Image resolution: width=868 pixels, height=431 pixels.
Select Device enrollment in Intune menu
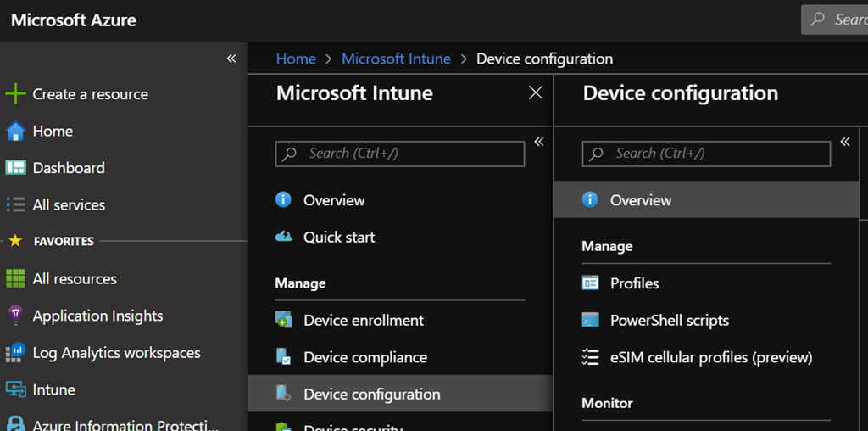tap(364, 321)
